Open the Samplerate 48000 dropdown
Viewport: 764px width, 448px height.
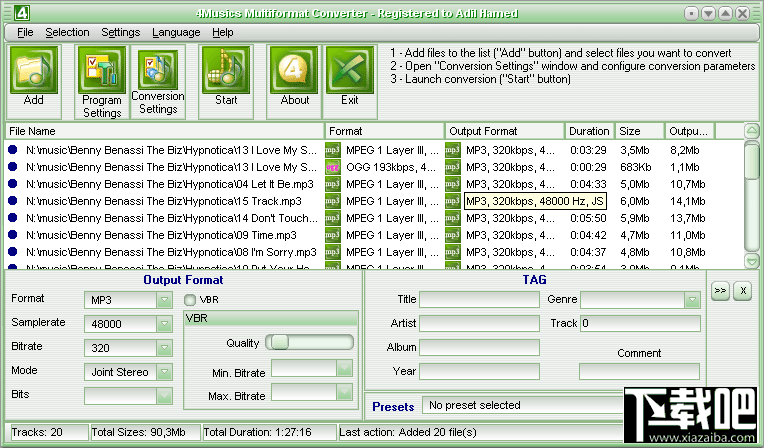point(165,324)
